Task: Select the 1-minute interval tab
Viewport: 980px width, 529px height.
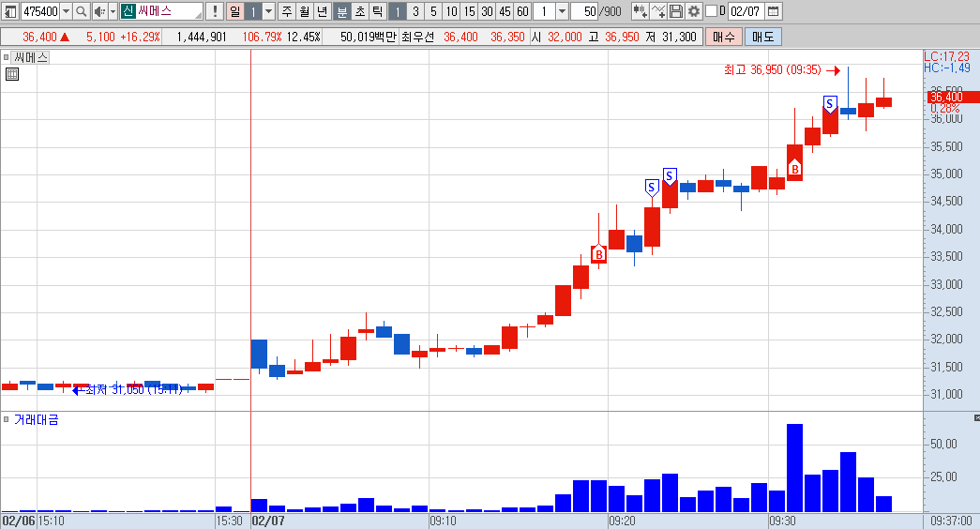Action: pyautogui.click(x=398, y=11)
